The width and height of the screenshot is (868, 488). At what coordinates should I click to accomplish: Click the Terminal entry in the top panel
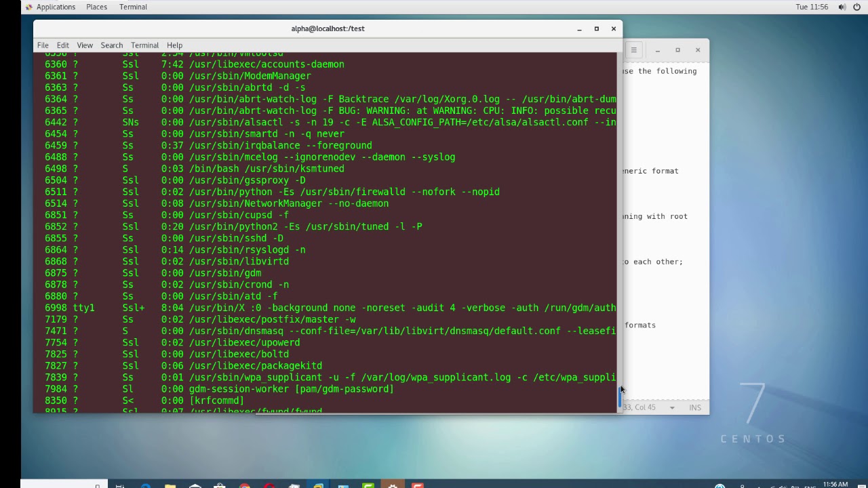133,7
